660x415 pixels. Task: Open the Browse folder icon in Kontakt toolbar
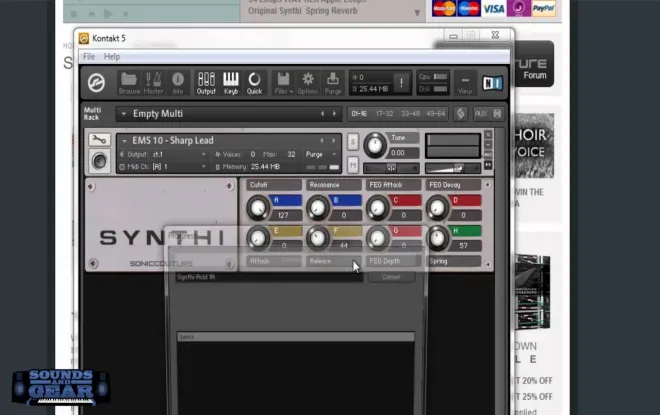click(129, 83)
